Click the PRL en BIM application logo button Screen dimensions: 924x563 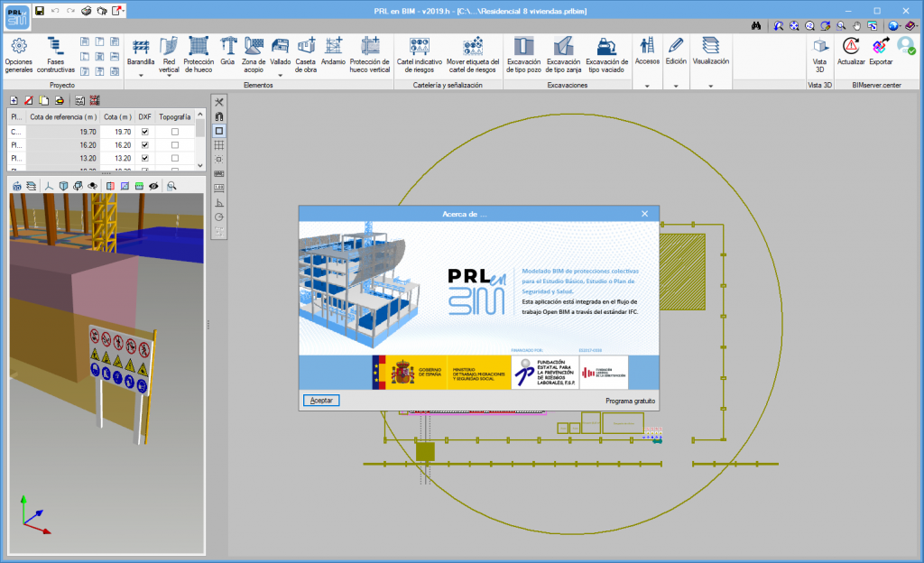click(x=17, y=18)
